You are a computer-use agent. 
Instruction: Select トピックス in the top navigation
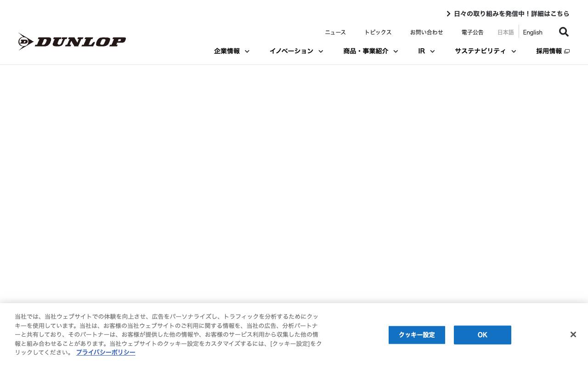[x=378, y=32]
